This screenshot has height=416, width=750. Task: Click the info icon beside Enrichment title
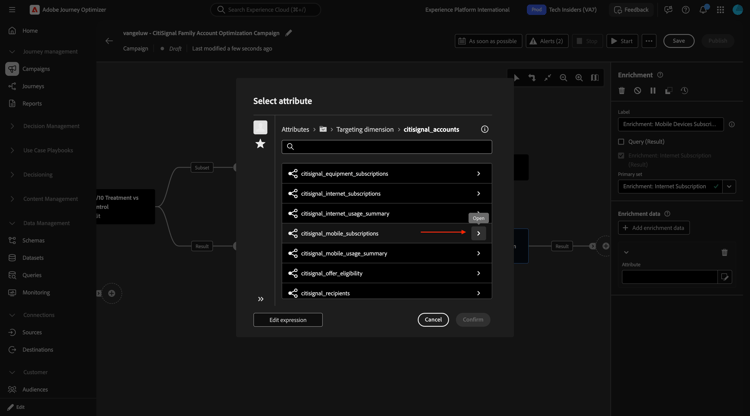[660, 75]
